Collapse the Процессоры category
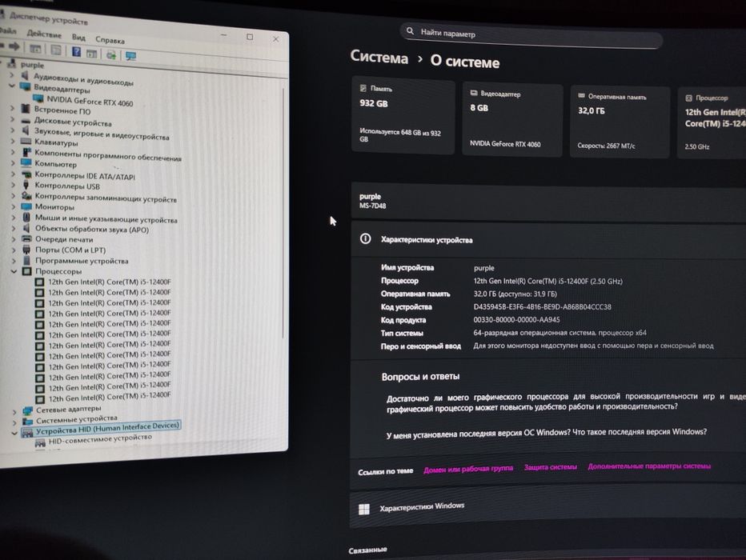The height and width of the screenshot is (560, 746). [x=14, y=271]
